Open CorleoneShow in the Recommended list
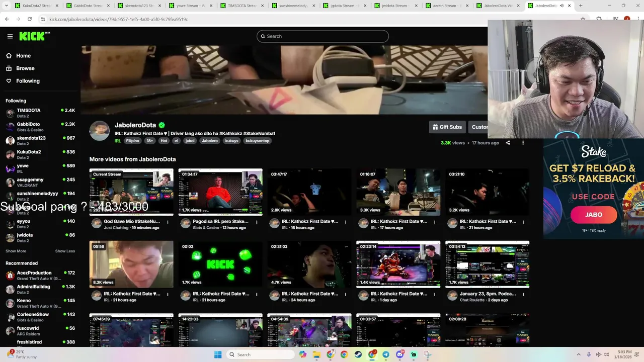The image size is (644, 362). click(40, 317)
